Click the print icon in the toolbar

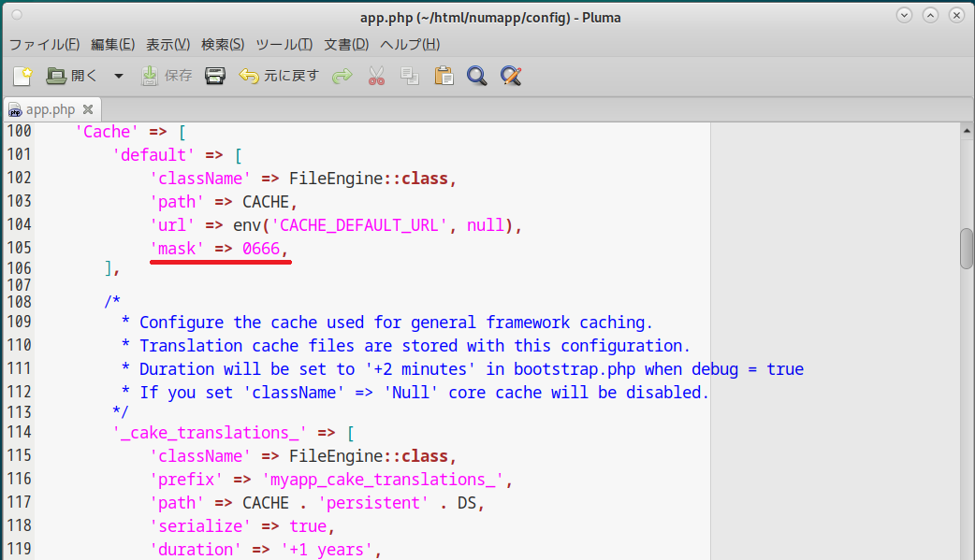coord(215,76)
